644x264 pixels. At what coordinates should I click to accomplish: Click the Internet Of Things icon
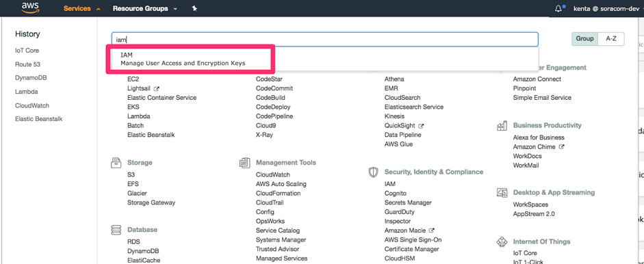pyautogui.click(x=502, y=242)
